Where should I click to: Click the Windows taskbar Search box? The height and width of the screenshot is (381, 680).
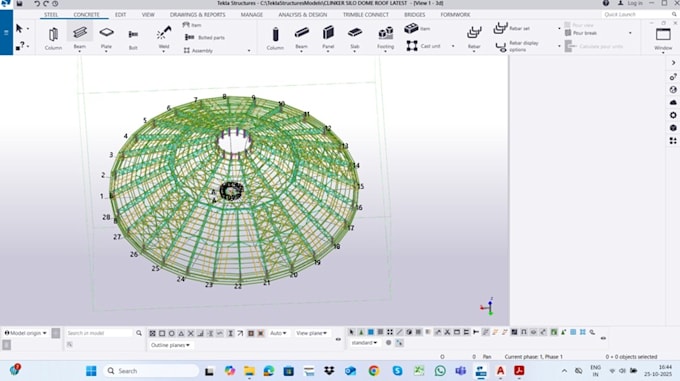pos(151,371)
